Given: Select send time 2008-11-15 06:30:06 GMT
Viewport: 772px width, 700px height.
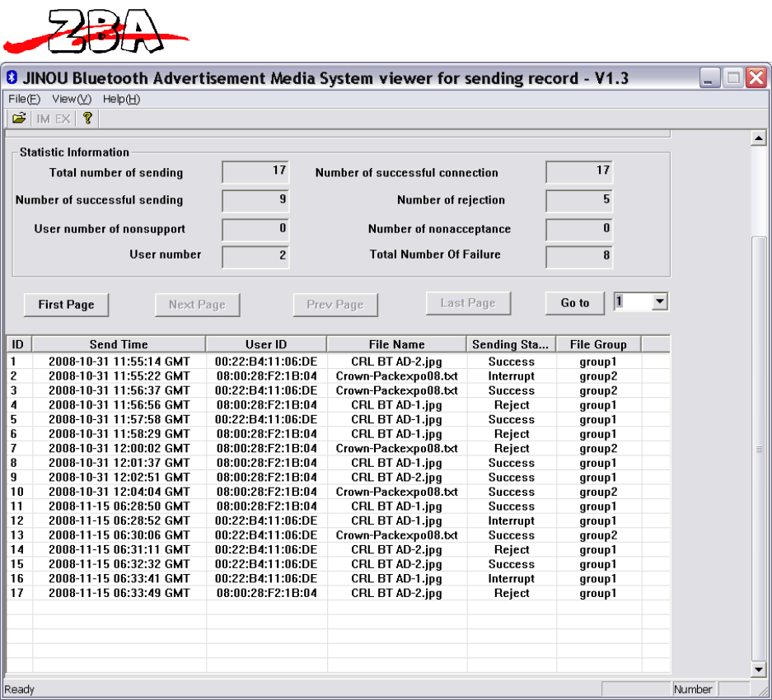Looking at the screenshot, I should [x=119, y=535].
